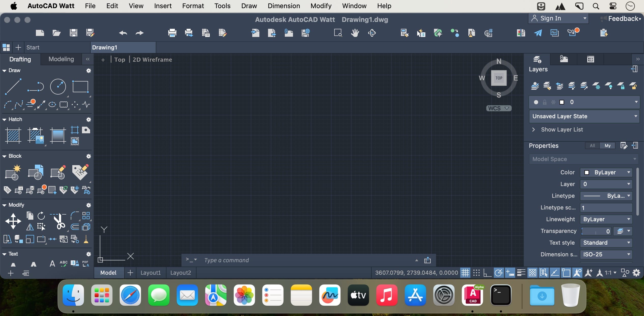Select the Rotate tool
The height and width of the screenshot is (316, 644).
41,216
